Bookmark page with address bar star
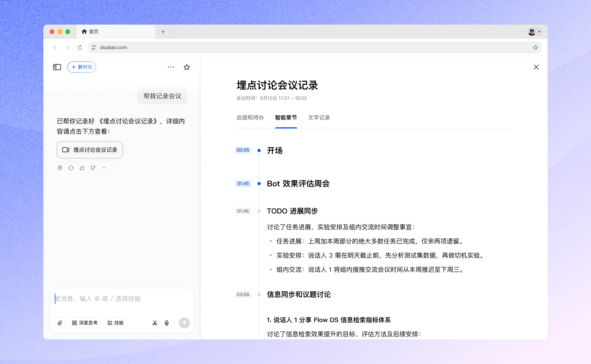This screenshot has height=364, width=591. [x=535, y=47]
